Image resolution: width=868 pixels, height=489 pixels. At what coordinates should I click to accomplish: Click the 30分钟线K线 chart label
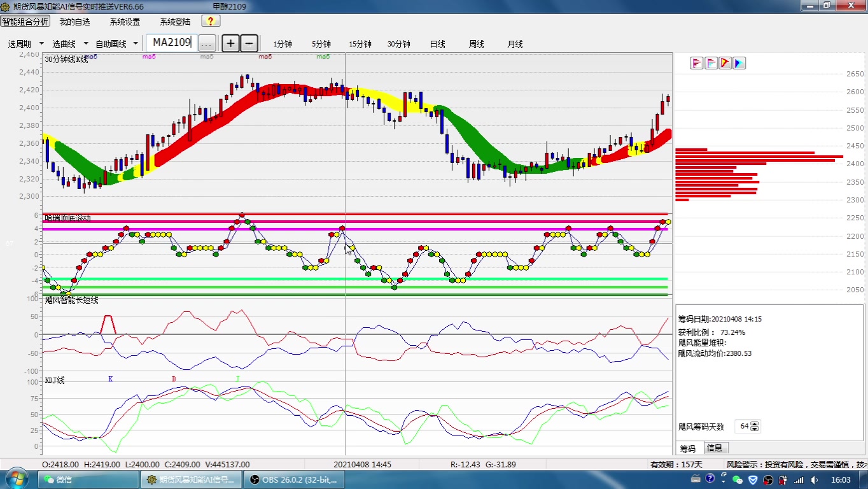(66, 59)
